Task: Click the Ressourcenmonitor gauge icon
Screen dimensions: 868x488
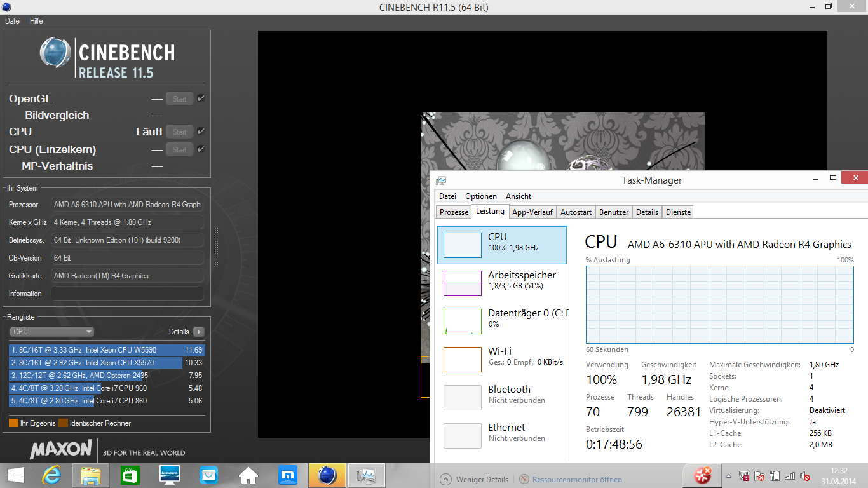Action: click(524, 480)
